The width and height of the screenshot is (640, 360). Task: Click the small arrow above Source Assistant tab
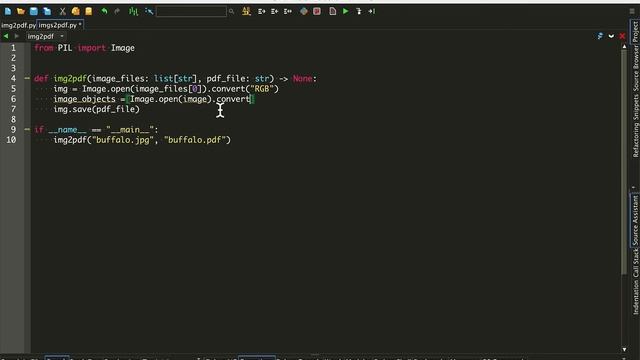click(x=633, y=188)
